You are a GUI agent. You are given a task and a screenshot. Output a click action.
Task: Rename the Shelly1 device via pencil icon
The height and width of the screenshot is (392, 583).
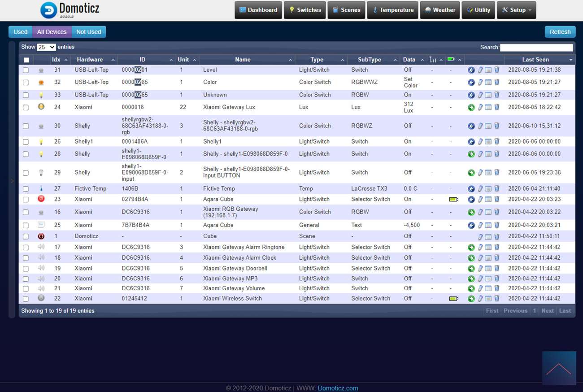[x=480, y=142]
